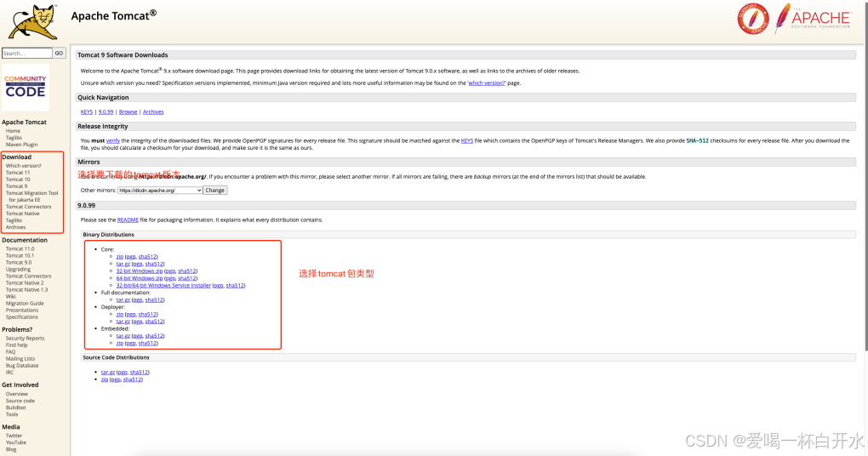
Task: Open Home in the Apache Tomcat sidebar
Action: click(13, 131)
